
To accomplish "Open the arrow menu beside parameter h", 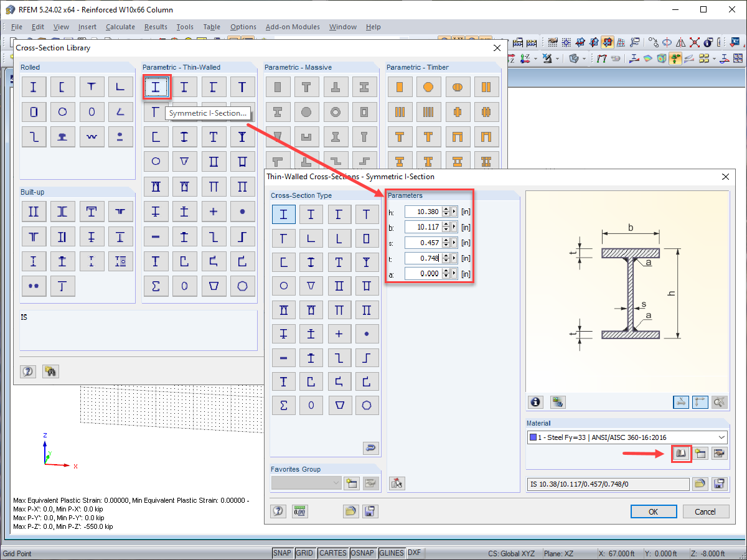I will point(454,212).
